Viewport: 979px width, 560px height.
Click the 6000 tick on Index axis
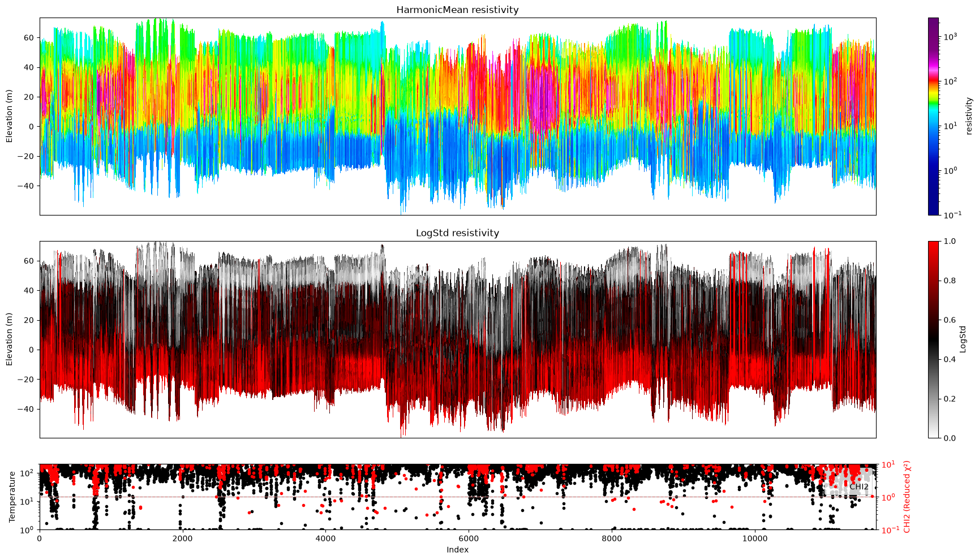coord(469,537)
